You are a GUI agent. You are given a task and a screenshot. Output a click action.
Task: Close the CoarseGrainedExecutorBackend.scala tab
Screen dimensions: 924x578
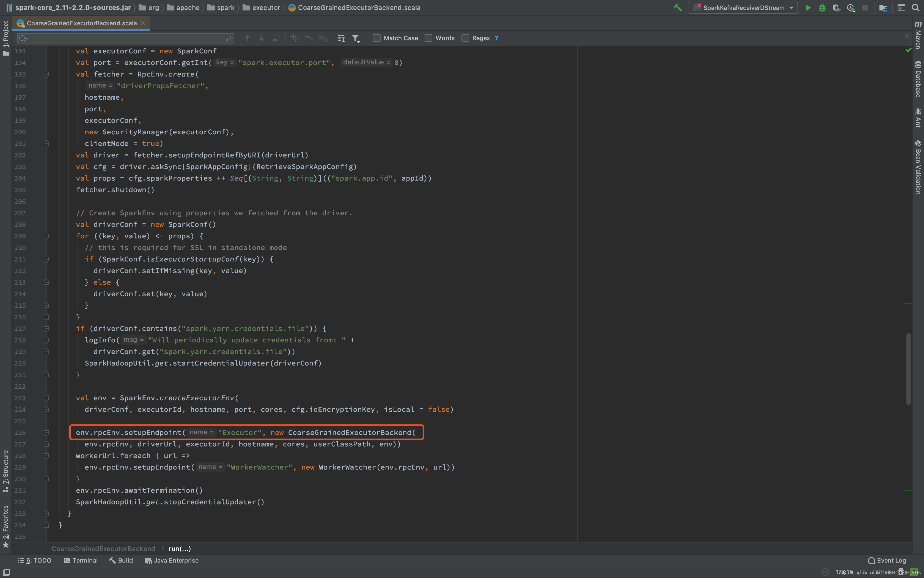click(143, 23)
